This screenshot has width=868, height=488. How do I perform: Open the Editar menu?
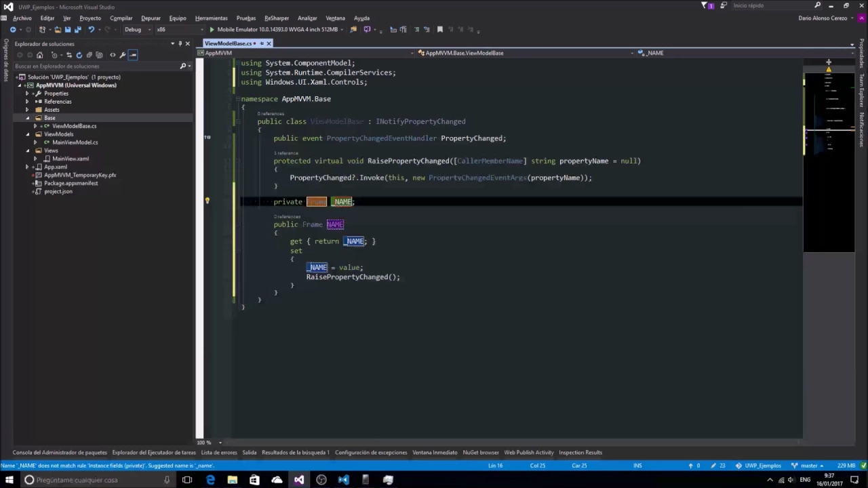click(x=47, y=18)
